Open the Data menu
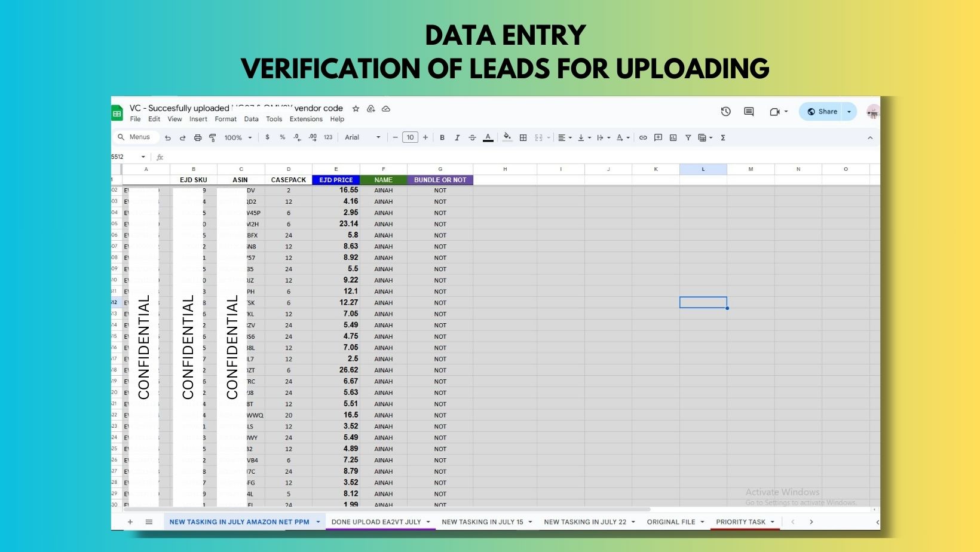The height and width of the screenshot is (552, 980). [251, 119]
